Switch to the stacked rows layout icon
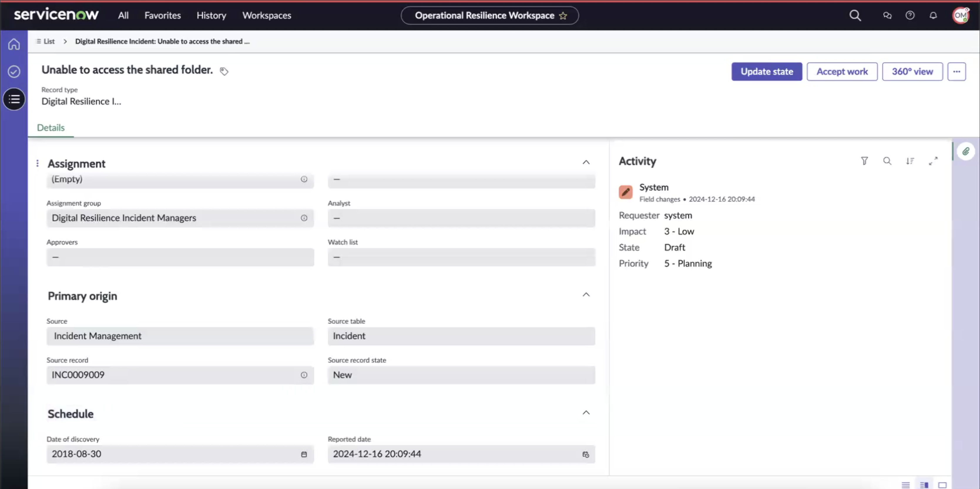 click(x=905, y=485)
